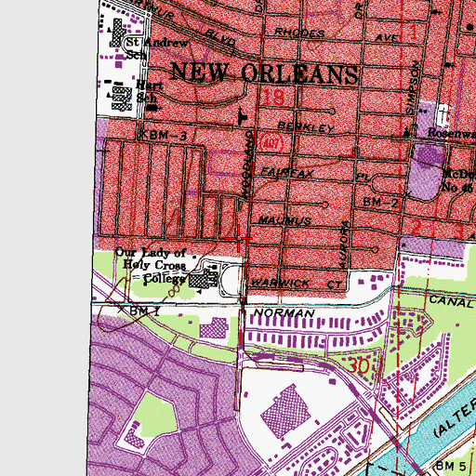Click the red section number 18
This screenshot has height=476, width=476.
click(273, 97)
